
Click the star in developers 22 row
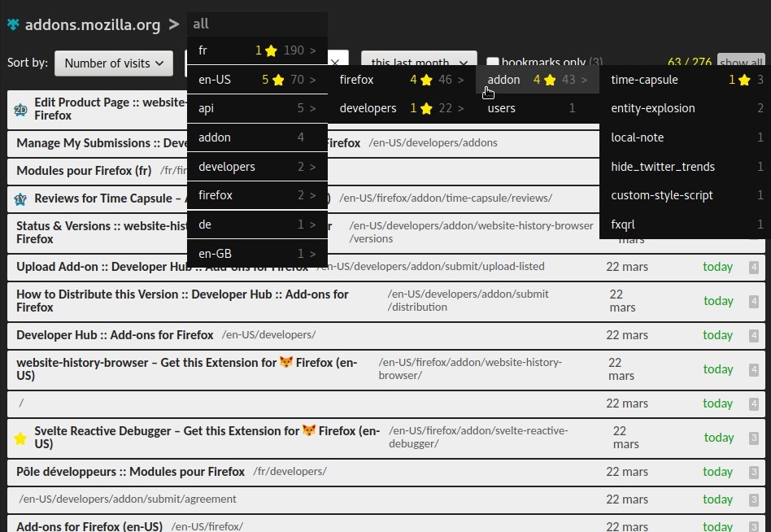pos(426,108)
